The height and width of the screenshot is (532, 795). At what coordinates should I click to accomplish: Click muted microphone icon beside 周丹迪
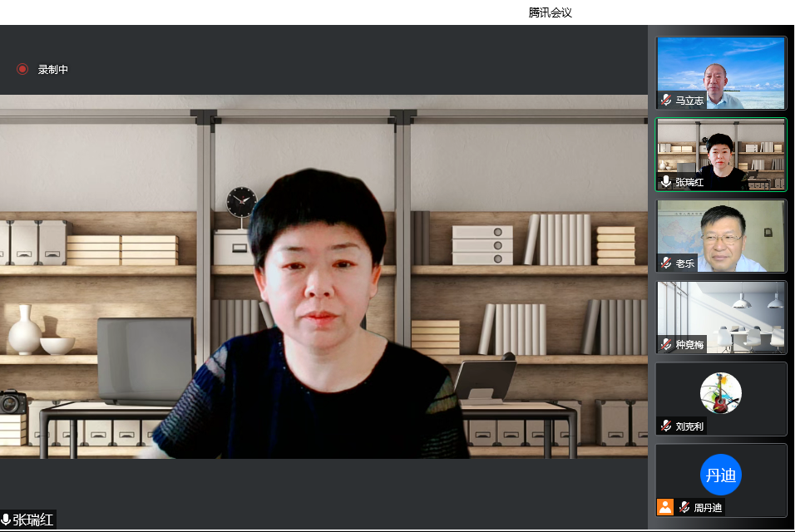pos(684,507)
